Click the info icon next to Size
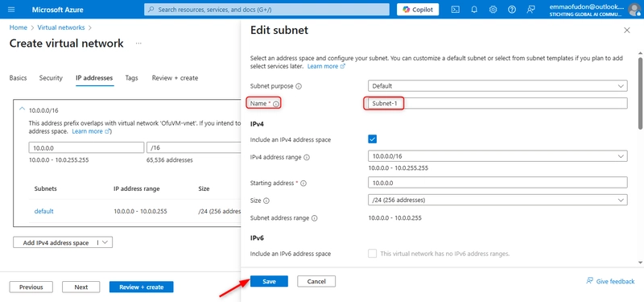The image size is (644, 302). 266,201
